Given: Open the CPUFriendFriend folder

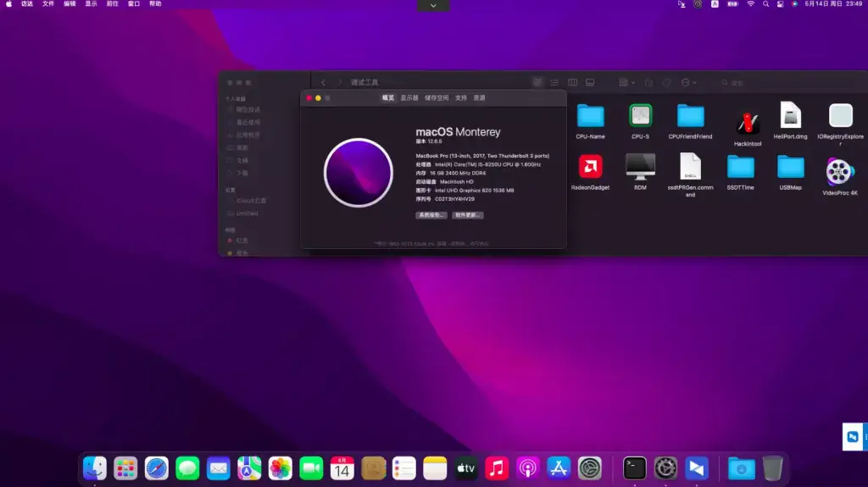Looking at the screenshot, I should point(690,116).
